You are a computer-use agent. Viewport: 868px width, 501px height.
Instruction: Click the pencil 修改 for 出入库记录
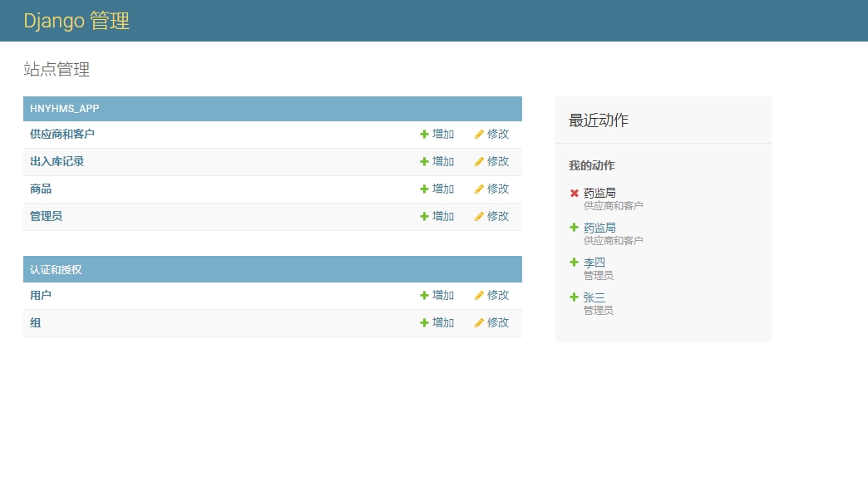point(491,161)
